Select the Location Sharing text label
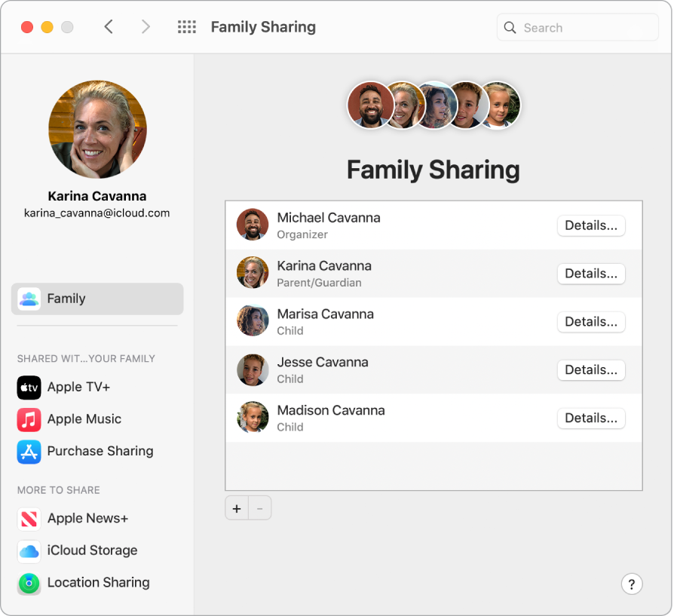Screen dimensions: 674x616 click(x=99, y=583)
